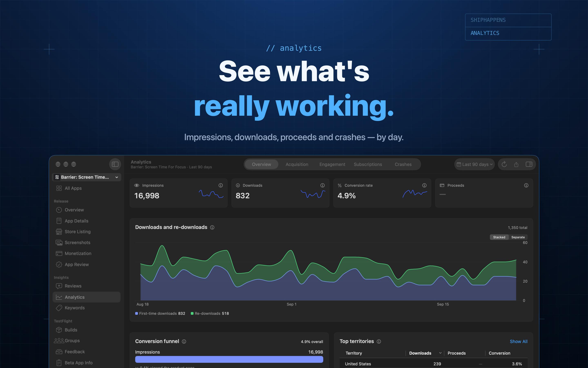
Task: Click the ANALYTICS label in the header
Action: click(x=485, y=33)
